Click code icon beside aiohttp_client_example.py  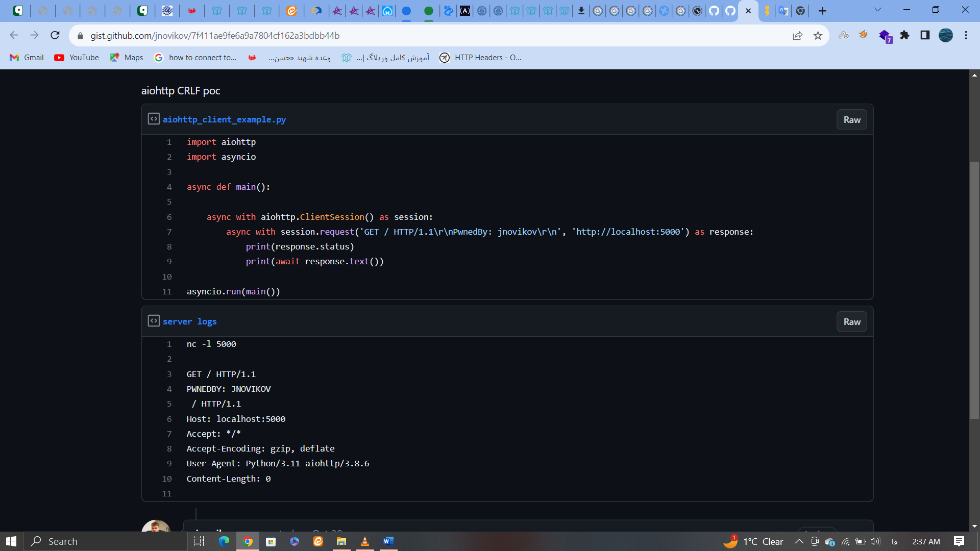(154, 119)
